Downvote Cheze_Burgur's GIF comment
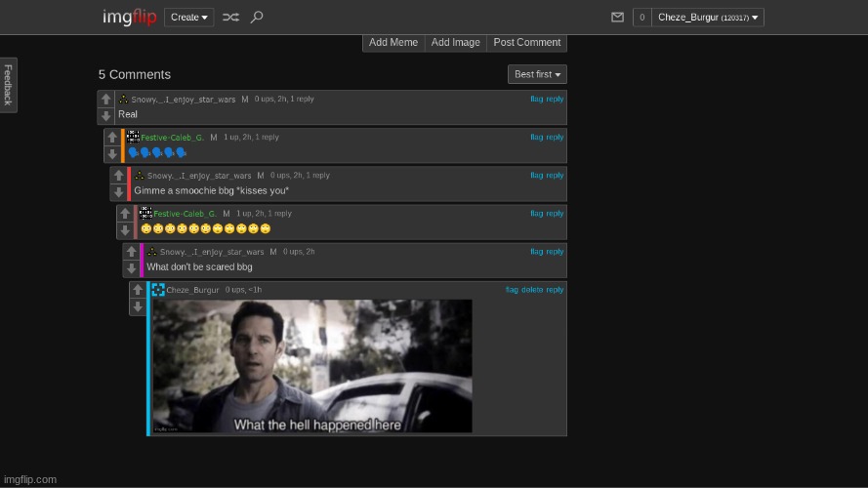 (x=138, y=306)
